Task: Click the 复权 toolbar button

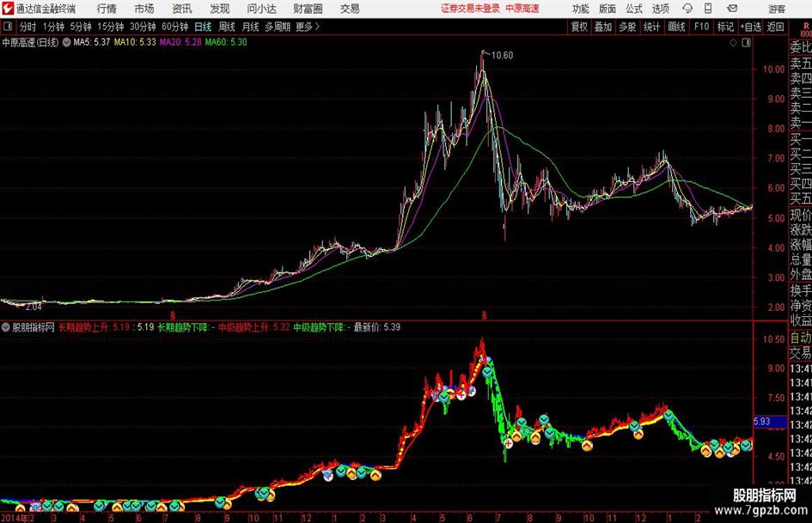Action: point(579,27)
